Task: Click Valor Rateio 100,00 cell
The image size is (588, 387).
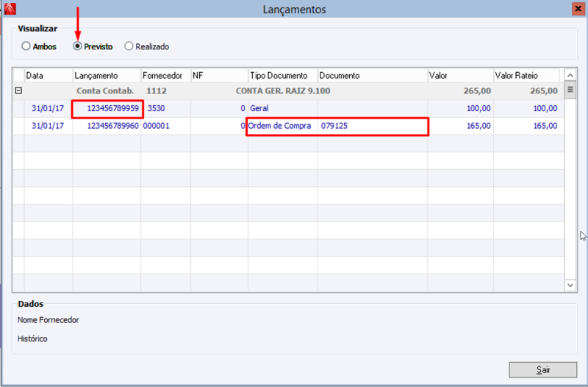Action: (x=528, y=108)
